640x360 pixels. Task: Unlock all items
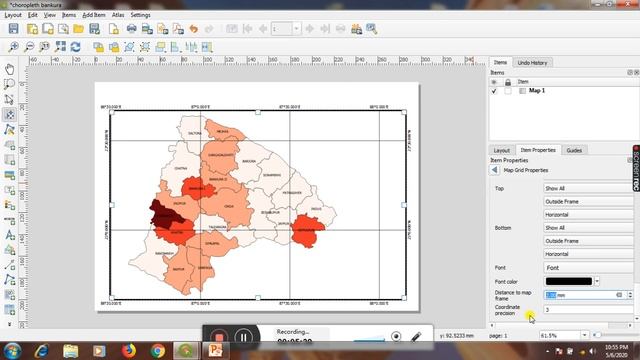(x=114, y=47)
